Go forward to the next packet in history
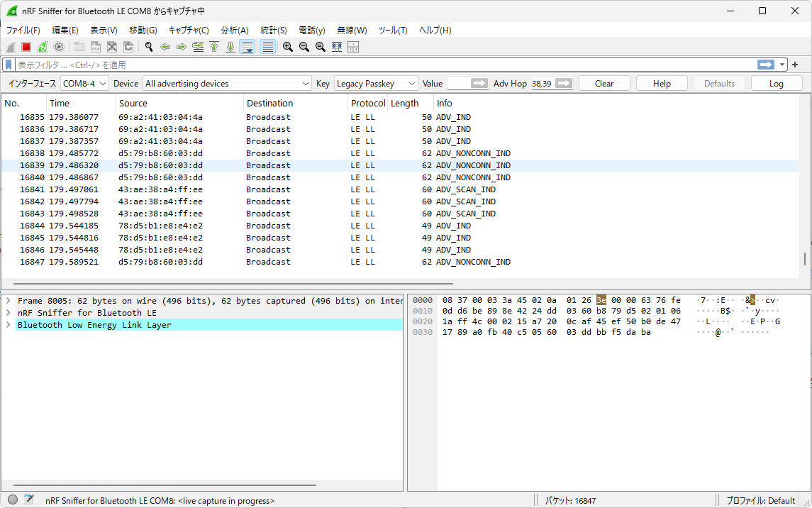Viewport: 812px width, 508px height. coord(182,47)
